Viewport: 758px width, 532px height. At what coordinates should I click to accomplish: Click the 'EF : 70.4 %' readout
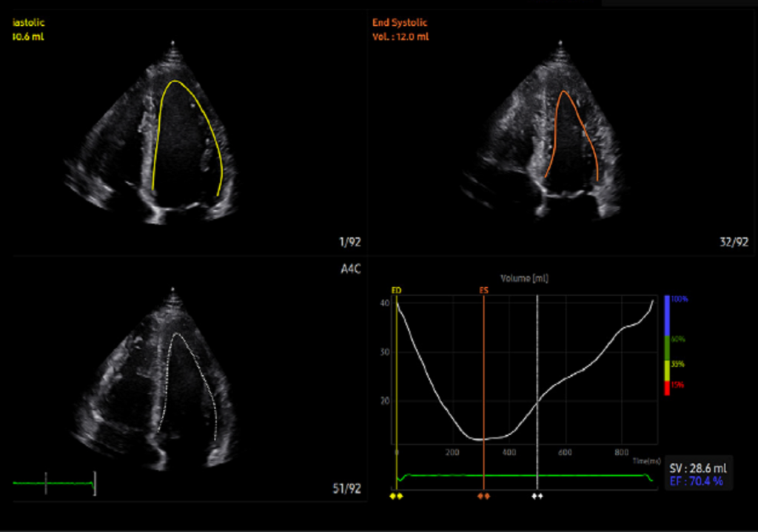coord(696,481)
